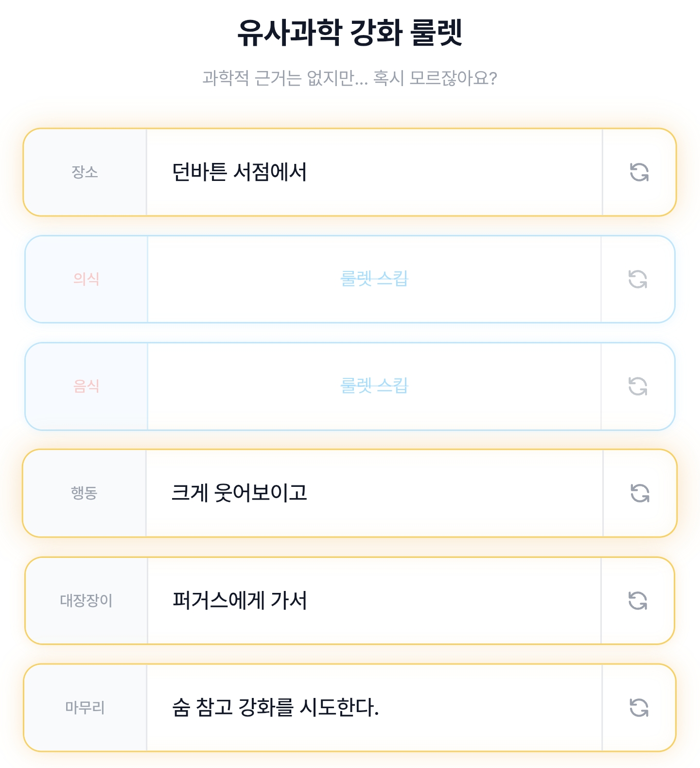Viewport: 700px width, 768px height.
Task: Click 룰렛 스킵 text in 음식 row
Action: pos(374,386)
